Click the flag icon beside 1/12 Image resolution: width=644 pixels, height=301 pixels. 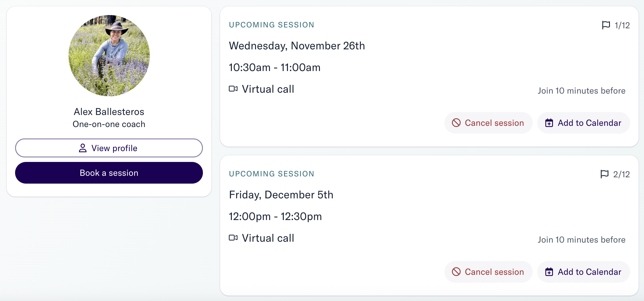click(x=606, y=25)
